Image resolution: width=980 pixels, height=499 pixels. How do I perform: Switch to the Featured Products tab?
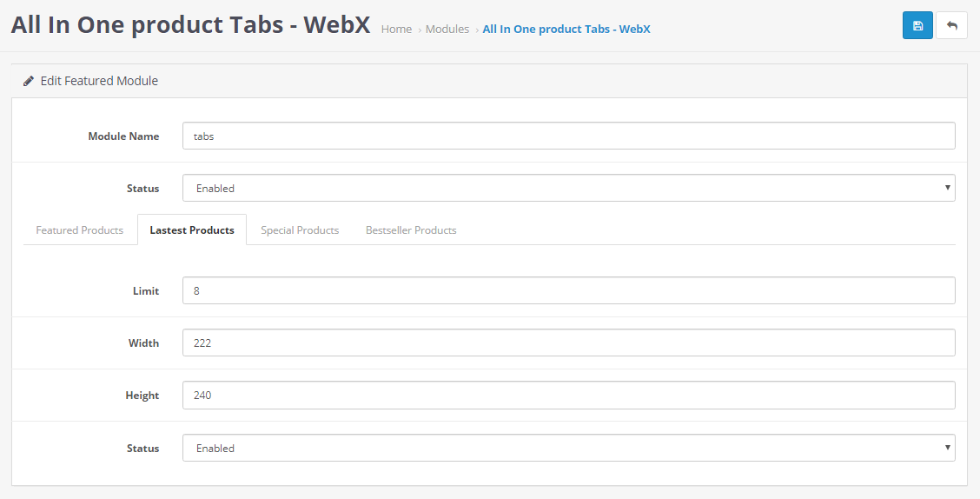click(x=79, y=230)
